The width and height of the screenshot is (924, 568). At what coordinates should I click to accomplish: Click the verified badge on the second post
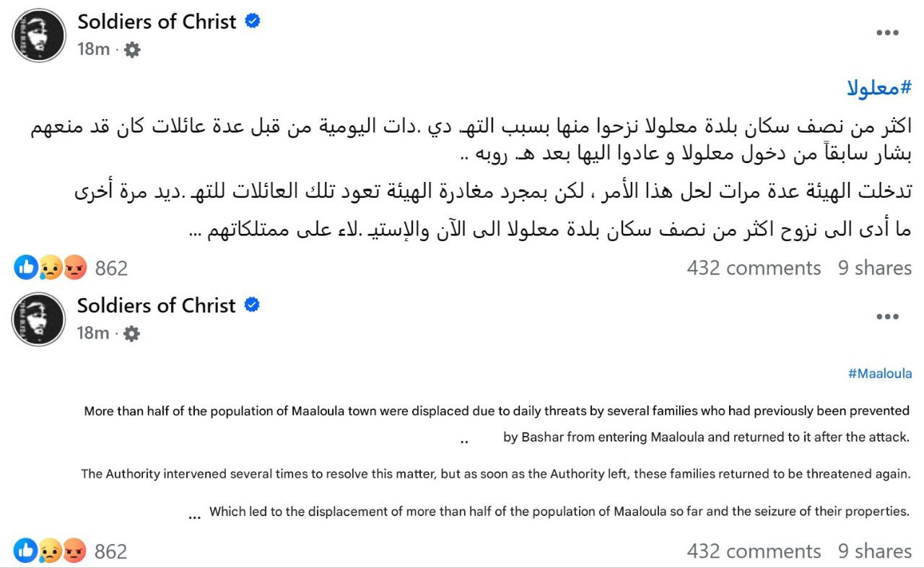point(252,305)
